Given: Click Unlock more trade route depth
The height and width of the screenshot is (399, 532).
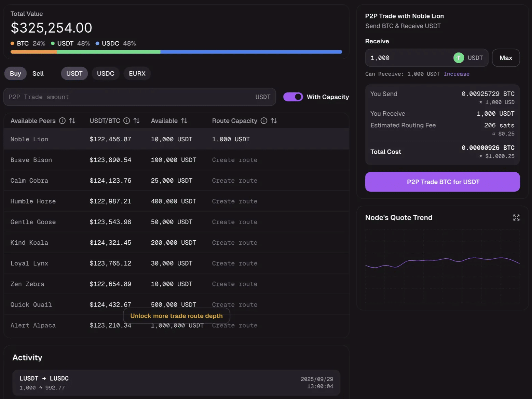Looking at the screenshot, I should click(x=176, y=316).
